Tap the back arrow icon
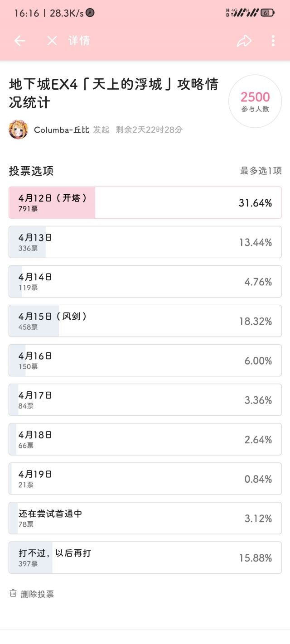 pos(19,41)
